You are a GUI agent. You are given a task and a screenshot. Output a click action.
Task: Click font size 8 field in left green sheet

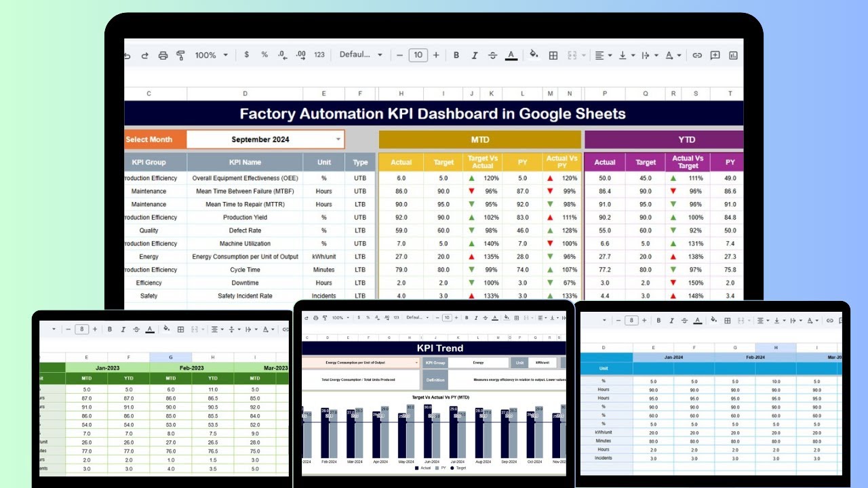82,329
